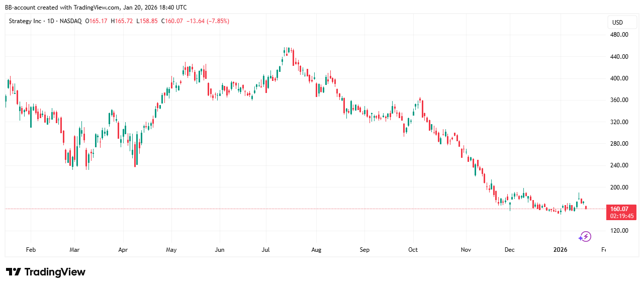Screen dimensions: 644x287
Task: Click the 120.00 price axis label
Action: pos(618,231)
